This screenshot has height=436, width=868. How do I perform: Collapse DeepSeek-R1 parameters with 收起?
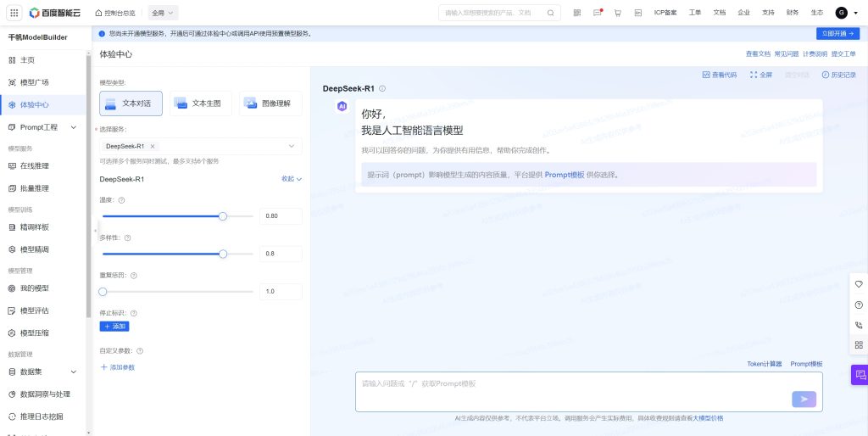(x=292, y=179)
